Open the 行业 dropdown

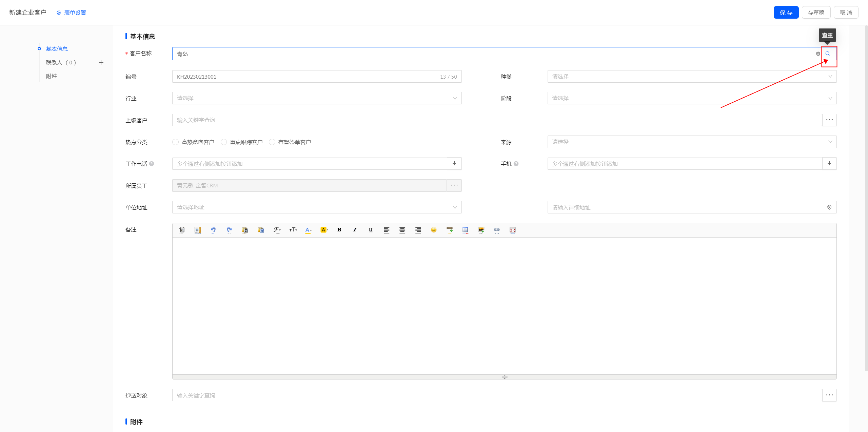[x=317, y=98]
